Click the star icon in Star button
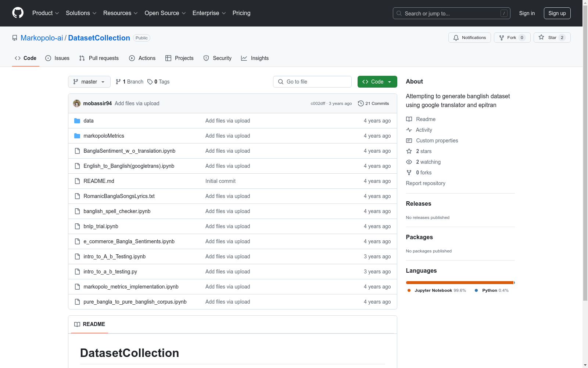The image size is (588, 368). [541, 38]
